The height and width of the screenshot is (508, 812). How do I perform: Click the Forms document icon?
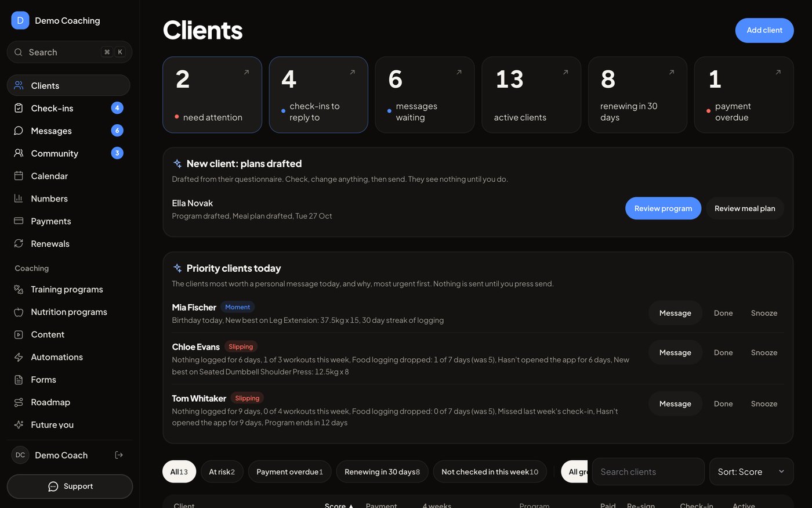tap(19, 380)
